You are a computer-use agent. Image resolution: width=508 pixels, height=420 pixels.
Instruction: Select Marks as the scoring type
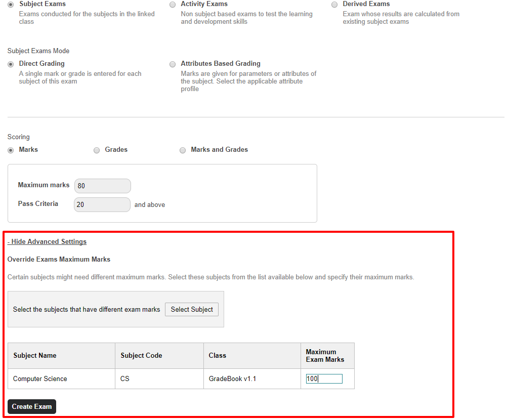[x=11, y=150]
